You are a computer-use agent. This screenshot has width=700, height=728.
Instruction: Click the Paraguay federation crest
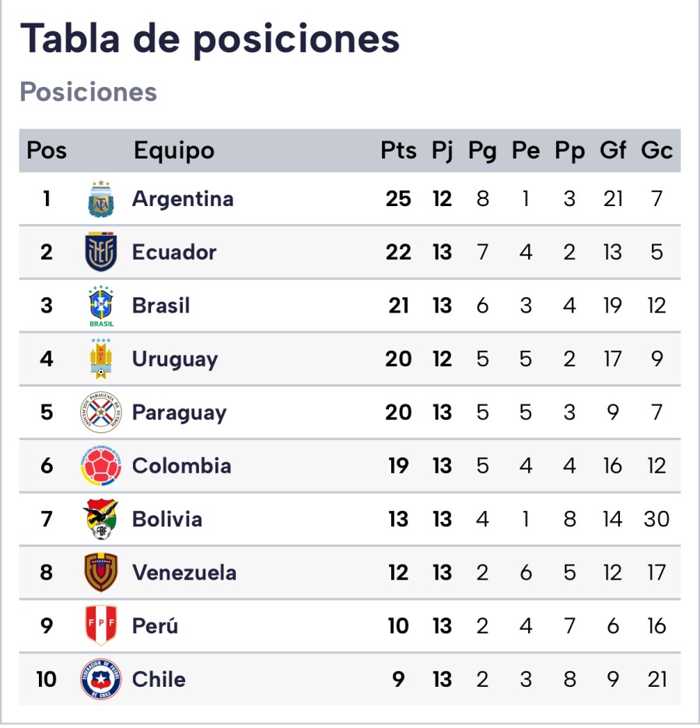tap(101, 412)
